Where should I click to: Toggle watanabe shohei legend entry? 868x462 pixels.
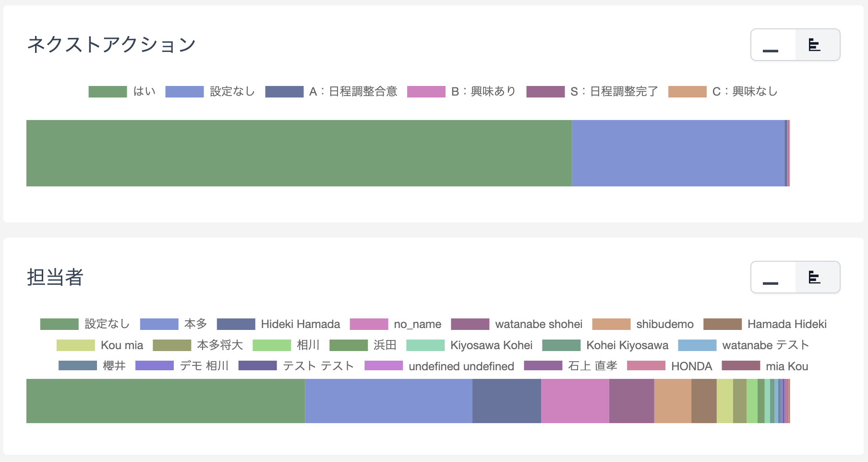tap(517, 324)
